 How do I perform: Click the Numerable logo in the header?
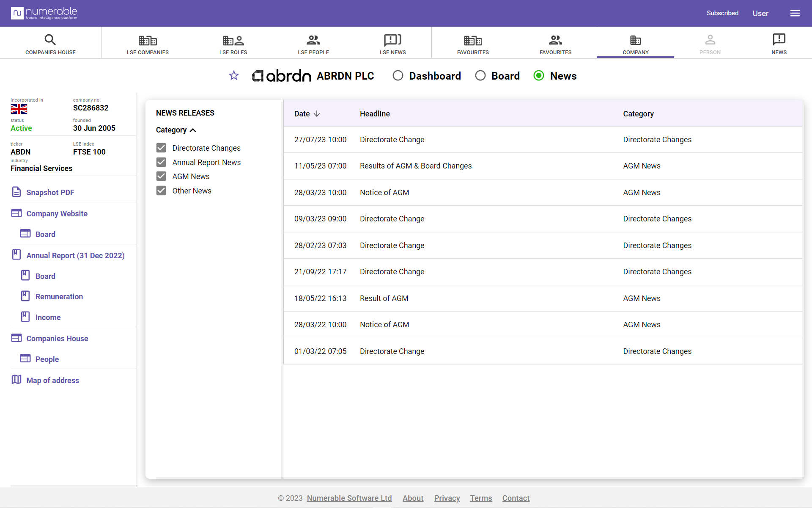pyautogui.click(x=44, y=13)
